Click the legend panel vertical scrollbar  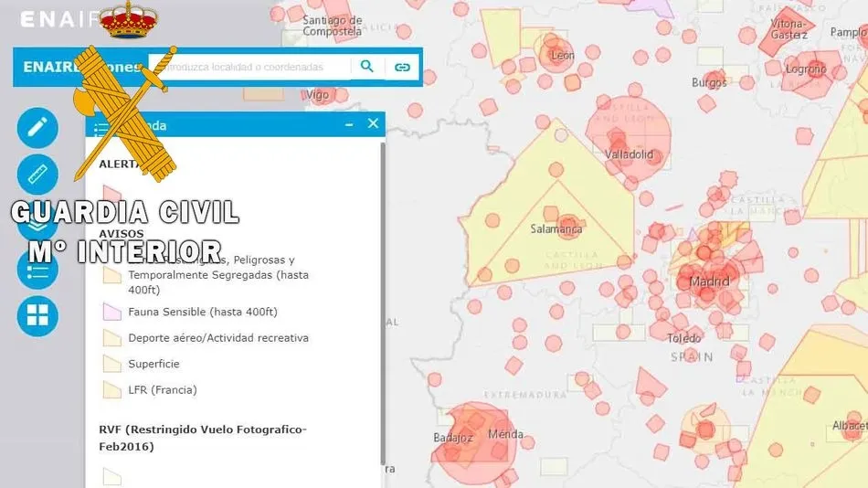pos(382,302)
